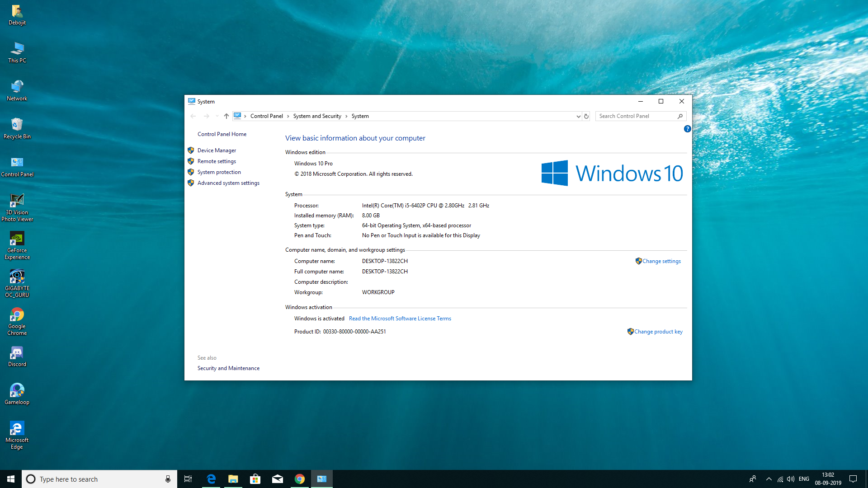
Task: Click System and Security breadcrumb
Action: point(317,116)
